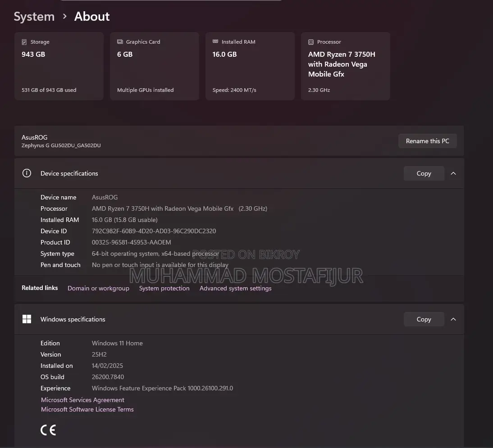Click the Device specifications header label

[x=69, y=173]
